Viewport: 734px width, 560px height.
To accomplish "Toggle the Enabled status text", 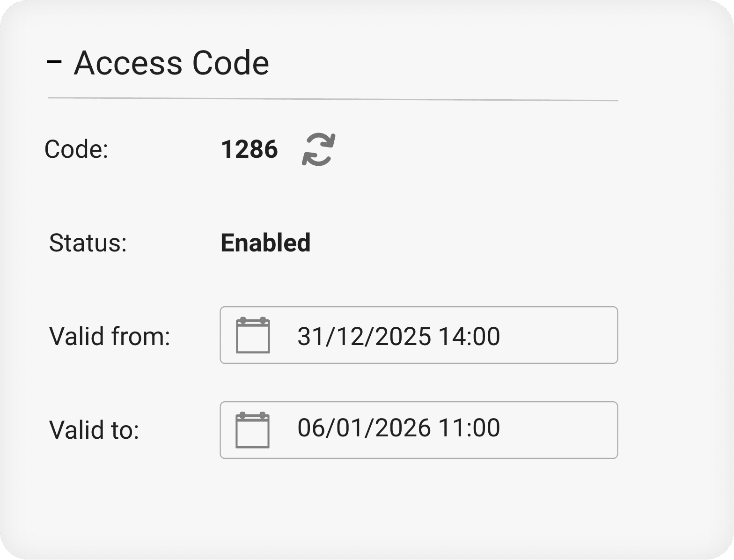I will 265,243.
